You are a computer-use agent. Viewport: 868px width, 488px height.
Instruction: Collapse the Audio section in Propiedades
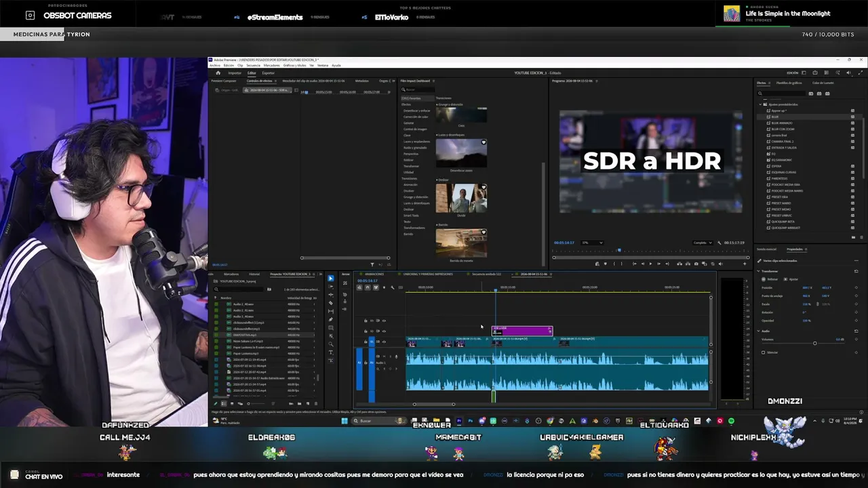[x=759, y=331]
